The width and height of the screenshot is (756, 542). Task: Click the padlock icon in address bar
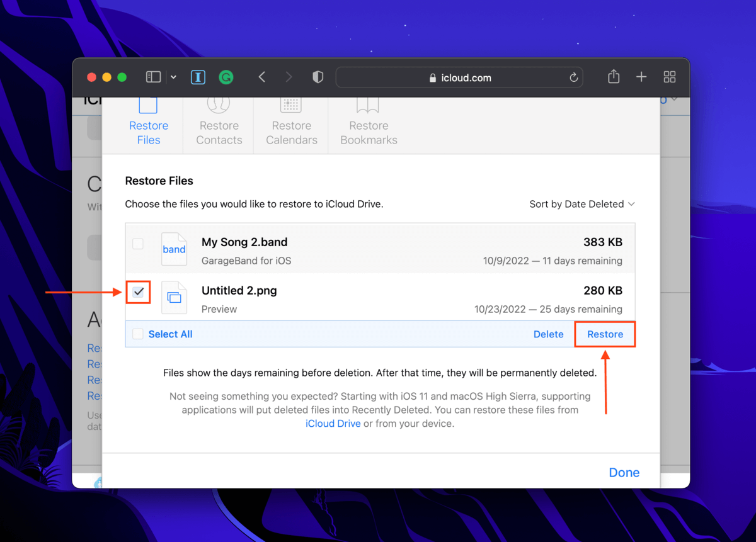(432, 78)
